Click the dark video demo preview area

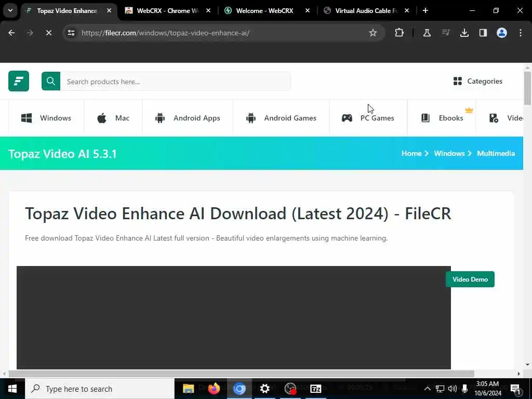pos(234,317)
